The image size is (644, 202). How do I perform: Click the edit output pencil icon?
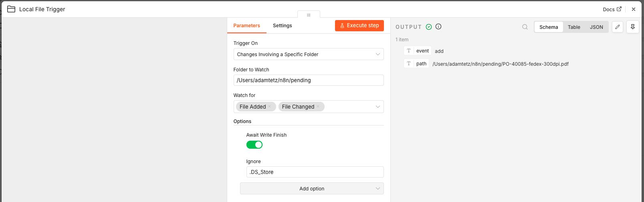pos(618,27)
